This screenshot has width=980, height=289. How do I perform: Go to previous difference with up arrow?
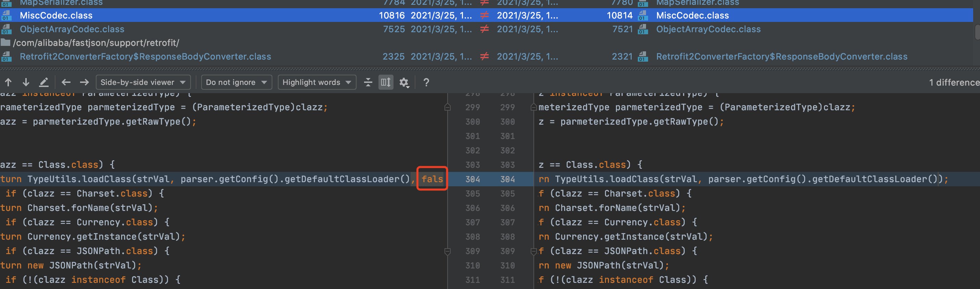(x=8, y=82)
